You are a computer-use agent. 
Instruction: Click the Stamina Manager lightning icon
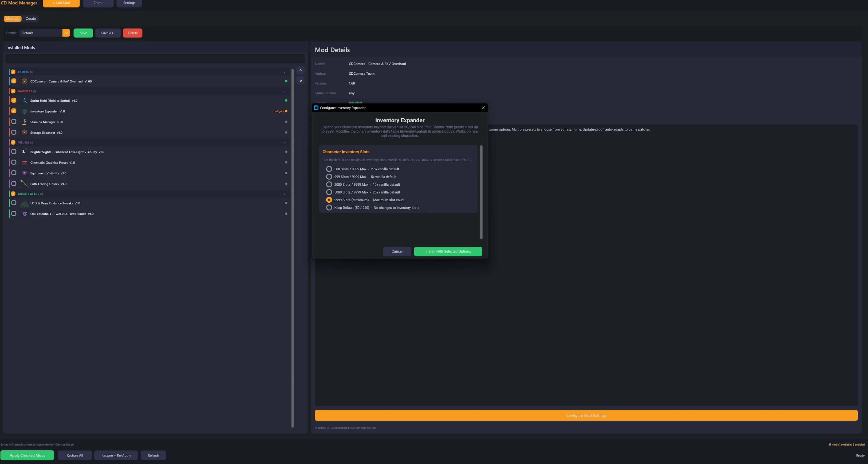[x=24, y=122]
